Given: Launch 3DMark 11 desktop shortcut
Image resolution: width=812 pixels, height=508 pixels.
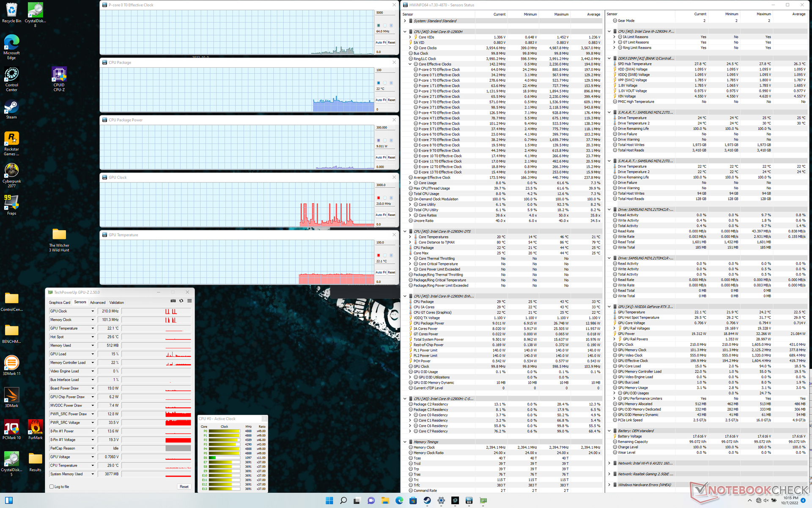Looking at the screenshot, I should click(x=11, y=365).
